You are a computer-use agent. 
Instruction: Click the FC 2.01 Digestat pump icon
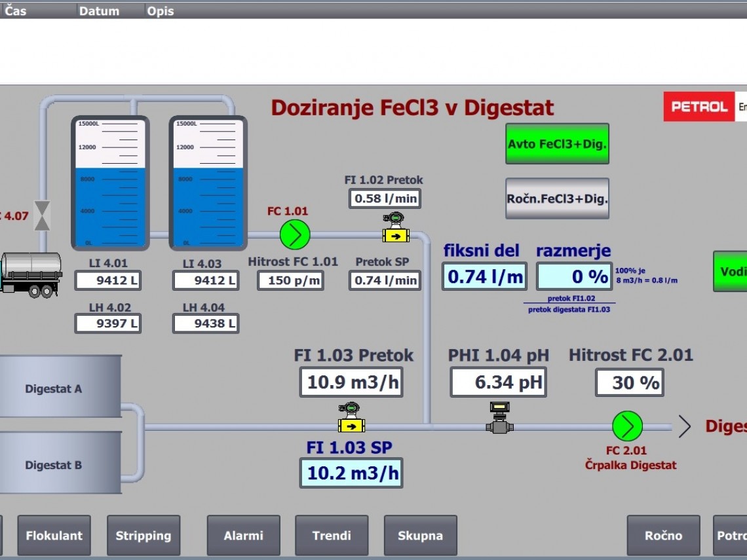(627, 426)
